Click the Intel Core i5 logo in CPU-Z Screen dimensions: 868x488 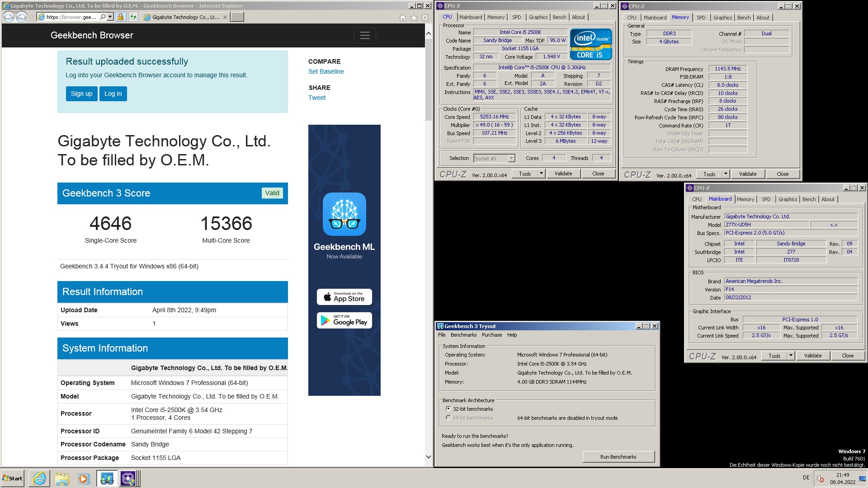591,44
